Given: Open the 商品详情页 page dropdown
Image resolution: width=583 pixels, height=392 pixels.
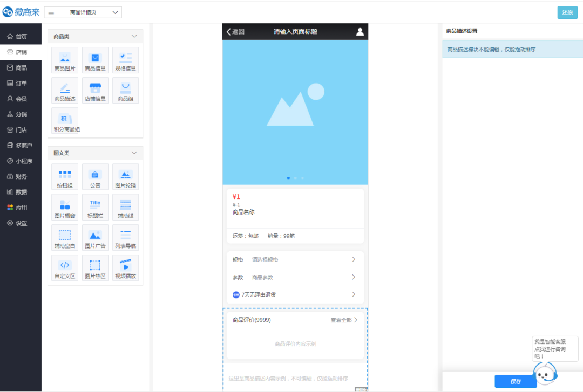Looking at the screenshot, I should point(83,12).
